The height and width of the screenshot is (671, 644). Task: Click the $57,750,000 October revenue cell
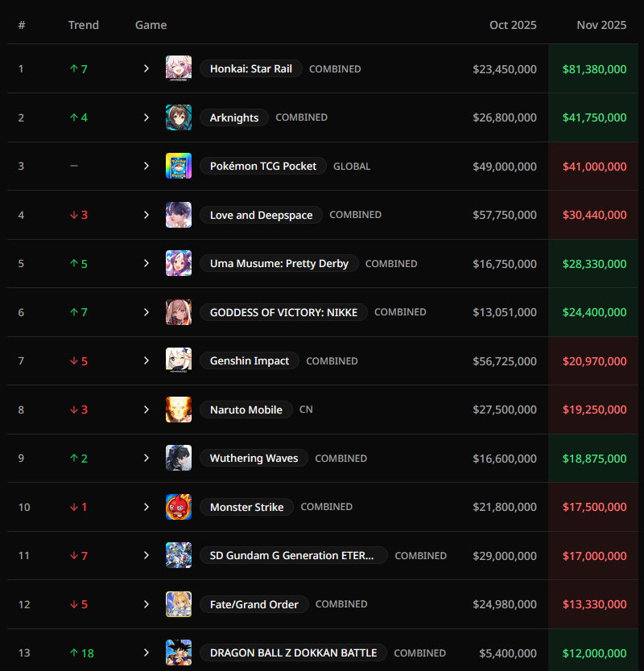pyautogui.click(x=505, y=215)
